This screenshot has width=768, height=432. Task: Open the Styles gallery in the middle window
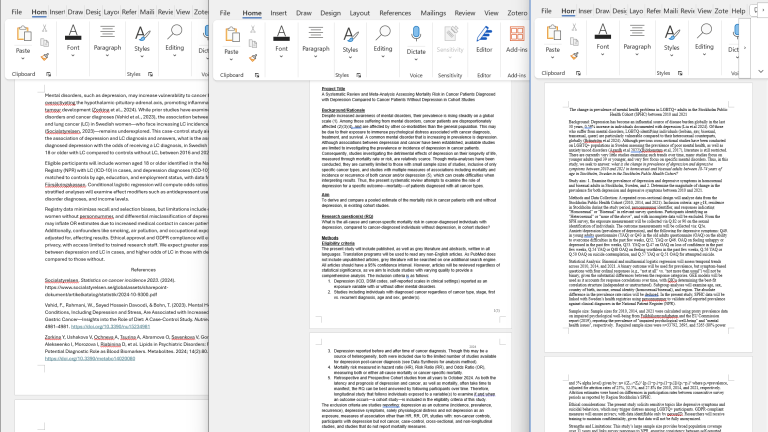coord(350,42)
